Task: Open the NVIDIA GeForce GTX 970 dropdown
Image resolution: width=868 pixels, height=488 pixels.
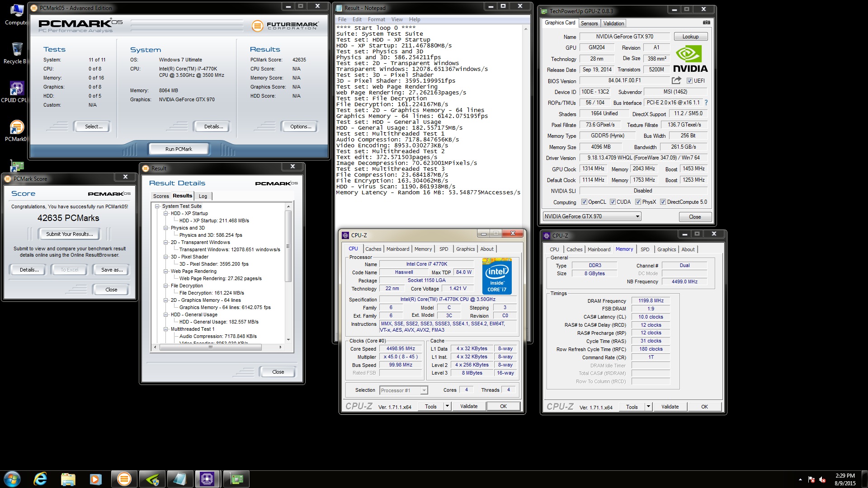Action: (592, 216)
